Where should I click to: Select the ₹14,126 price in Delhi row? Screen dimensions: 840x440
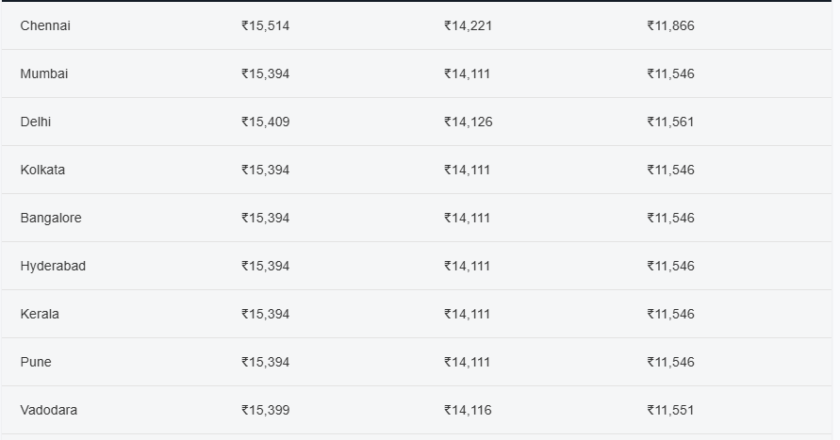(468, 122)
